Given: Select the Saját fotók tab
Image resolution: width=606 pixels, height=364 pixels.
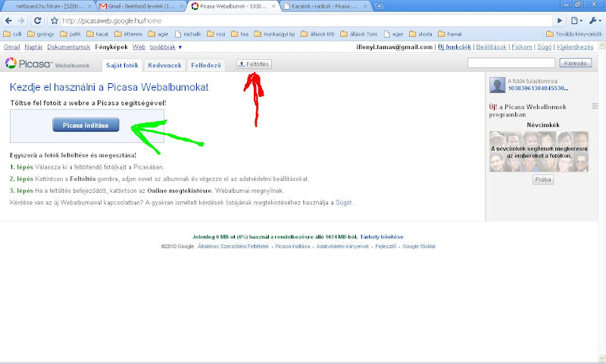Looking at the screenshot, I should click(122, 65).
